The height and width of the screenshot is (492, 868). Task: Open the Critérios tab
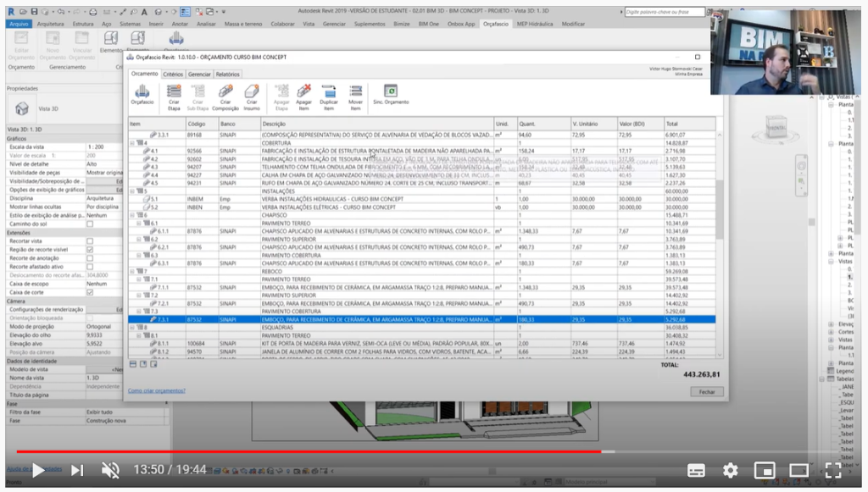[x=173, y=74]
